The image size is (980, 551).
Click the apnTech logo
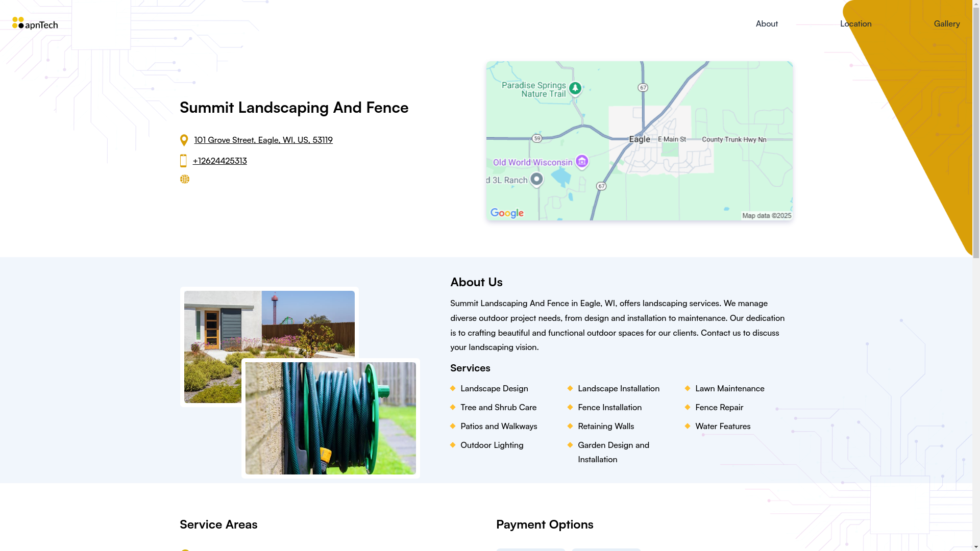click(x=35, y=23)
